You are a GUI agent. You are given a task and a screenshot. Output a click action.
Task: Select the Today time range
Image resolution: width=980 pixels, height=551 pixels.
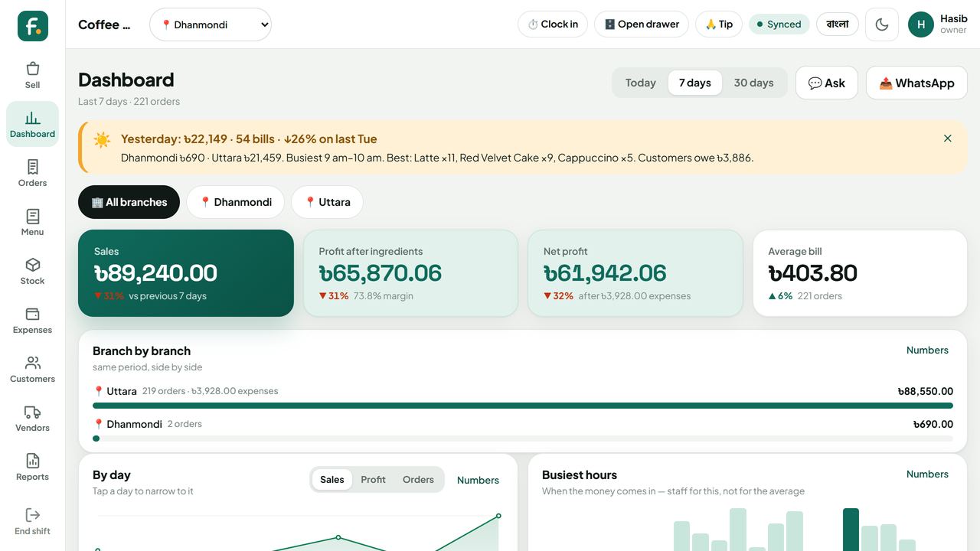pos(641,83)
